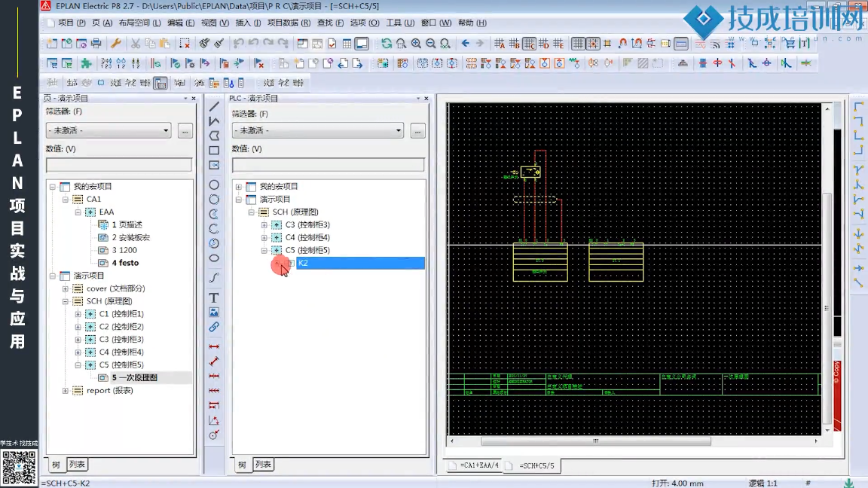Select the Rectangle drawing tool

214,151
